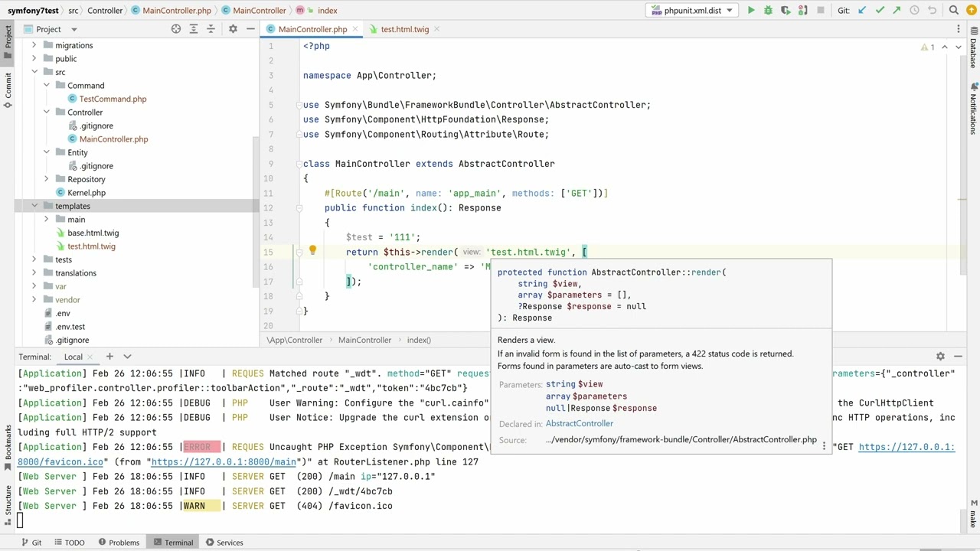
Task: Start debugging with the green bug icon
Action: pos(768,11)
